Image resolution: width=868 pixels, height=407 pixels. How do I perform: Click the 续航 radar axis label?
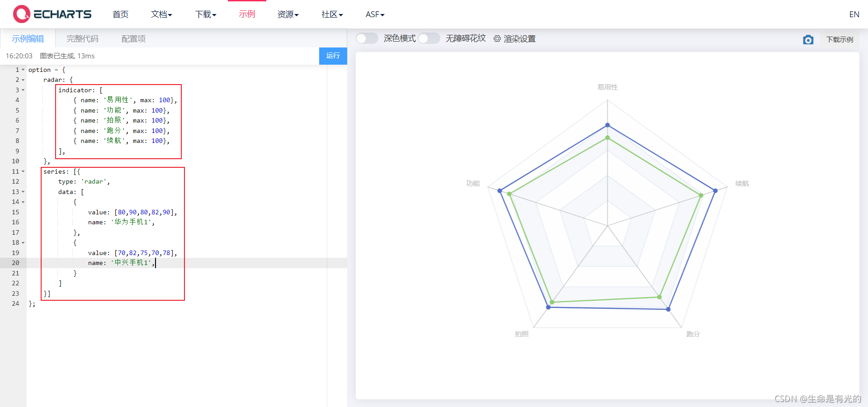pos(742,184)
